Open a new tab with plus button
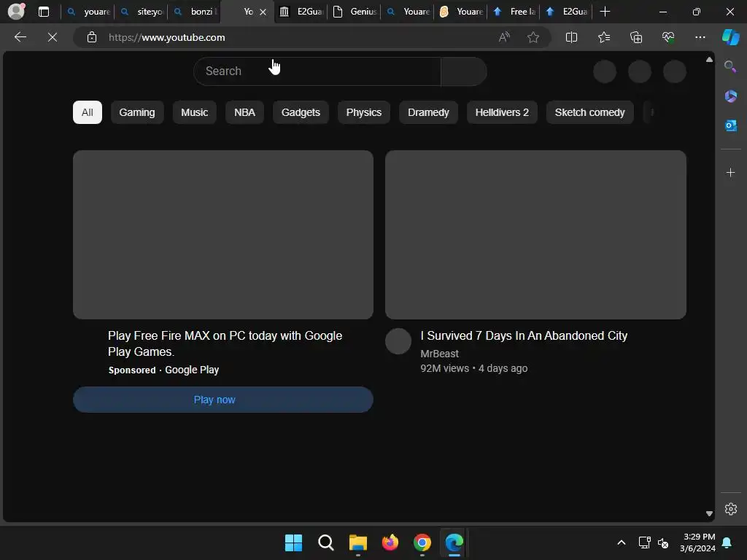This screenshot has height=560, width=747. coord(605,12)
